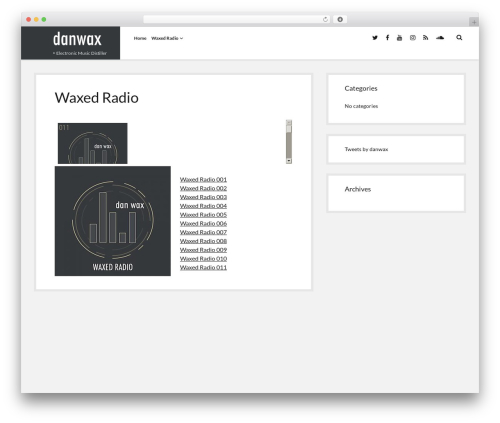Click the Archives widget heading
The height and width of the screenshot is (423, 500).
[358, 189]
